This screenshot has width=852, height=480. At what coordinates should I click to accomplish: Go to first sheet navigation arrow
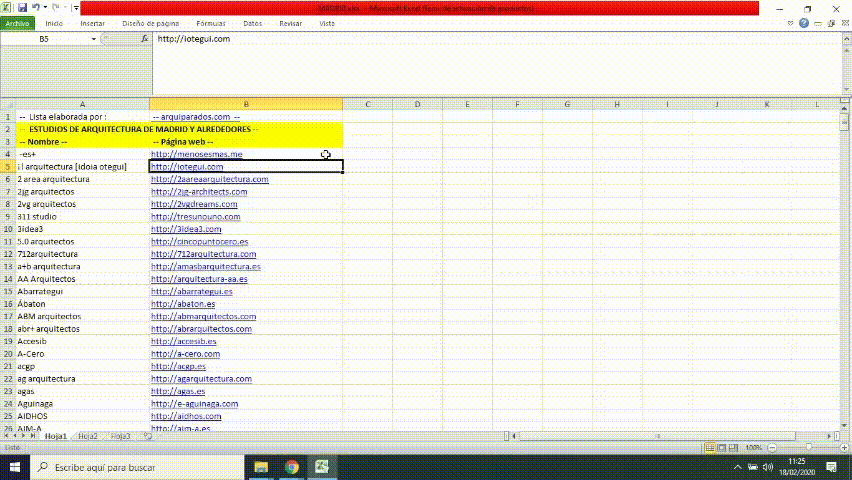click(7, 436)
